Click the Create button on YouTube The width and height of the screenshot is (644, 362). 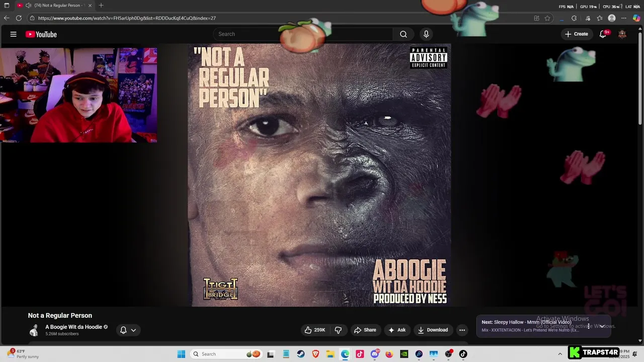pos(576,34)
